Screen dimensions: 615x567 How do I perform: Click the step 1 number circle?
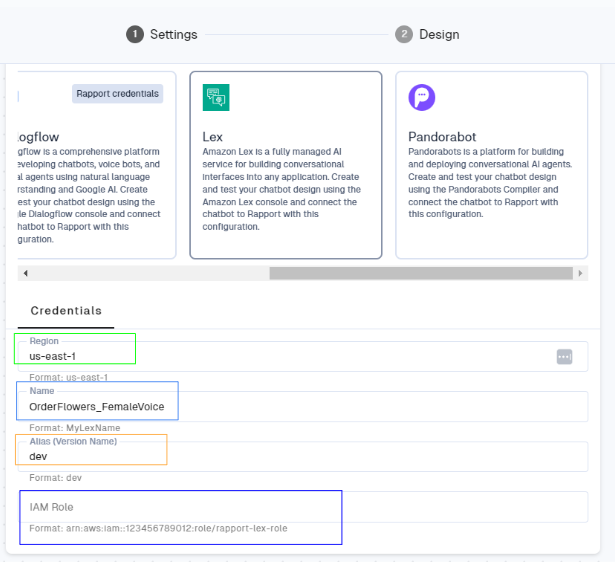click(x=134, y=34)
